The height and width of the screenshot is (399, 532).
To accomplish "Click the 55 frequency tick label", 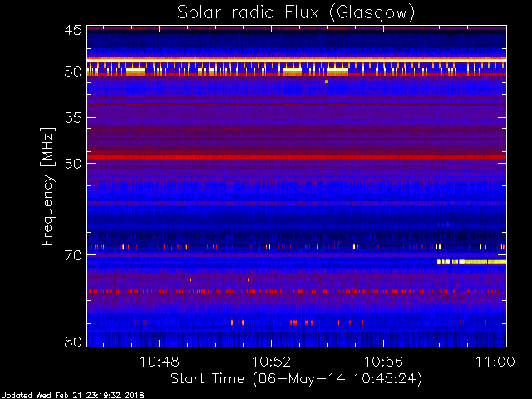I will coord(73,118).
